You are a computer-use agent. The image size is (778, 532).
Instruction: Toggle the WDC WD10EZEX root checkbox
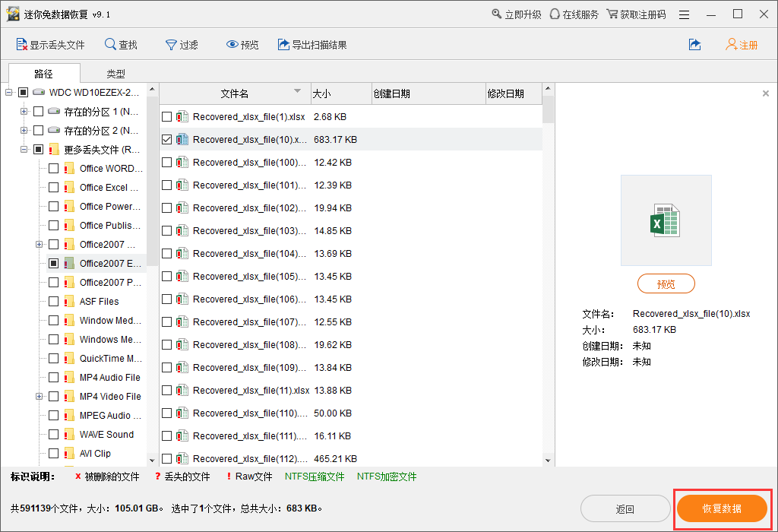coord(23,92)
